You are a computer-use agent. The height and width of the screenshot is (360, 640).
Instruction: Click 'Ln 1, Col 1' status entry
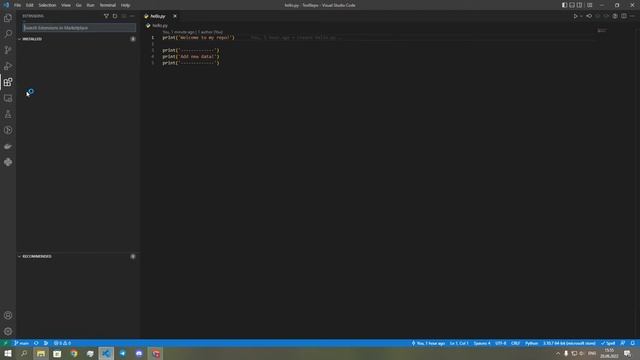click(x=459, y=343)
